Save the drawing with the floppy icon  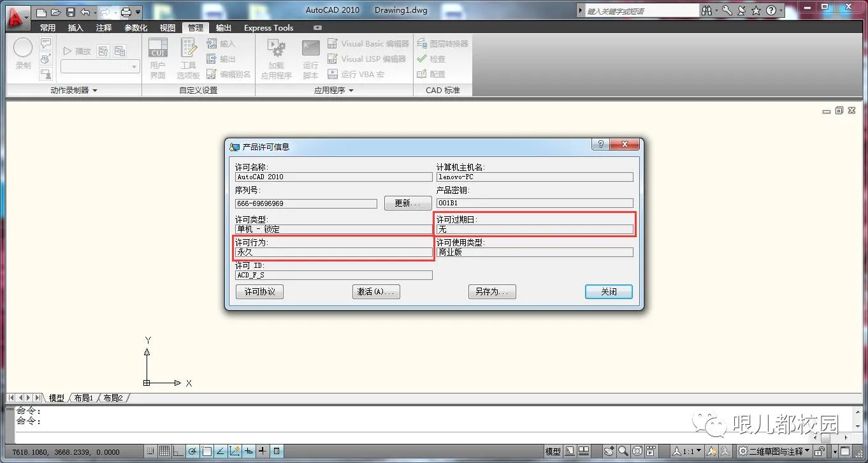coord(71,12)
